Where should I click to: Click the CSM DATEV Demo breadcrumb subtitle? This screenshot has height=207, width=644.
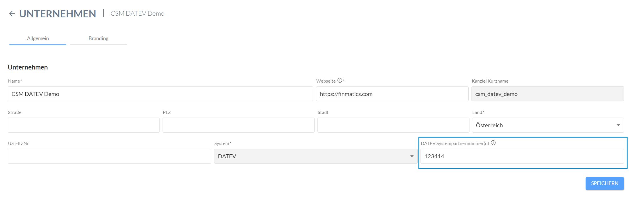coord(138,14)
